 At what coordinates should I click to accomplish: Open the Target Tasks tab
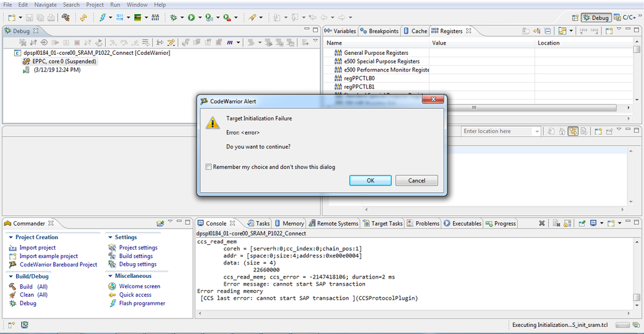pos(383,224)
